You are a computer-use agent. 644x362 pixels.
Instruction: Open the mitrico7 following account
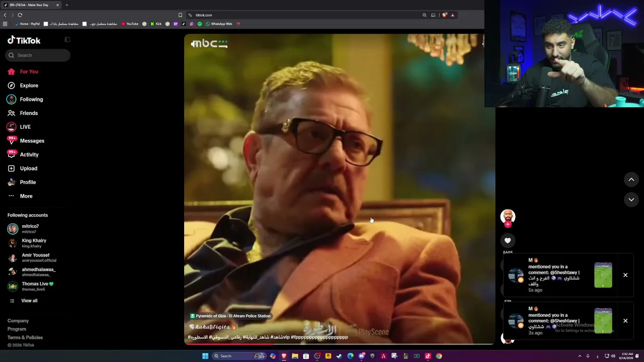click(x=23, y=229)
